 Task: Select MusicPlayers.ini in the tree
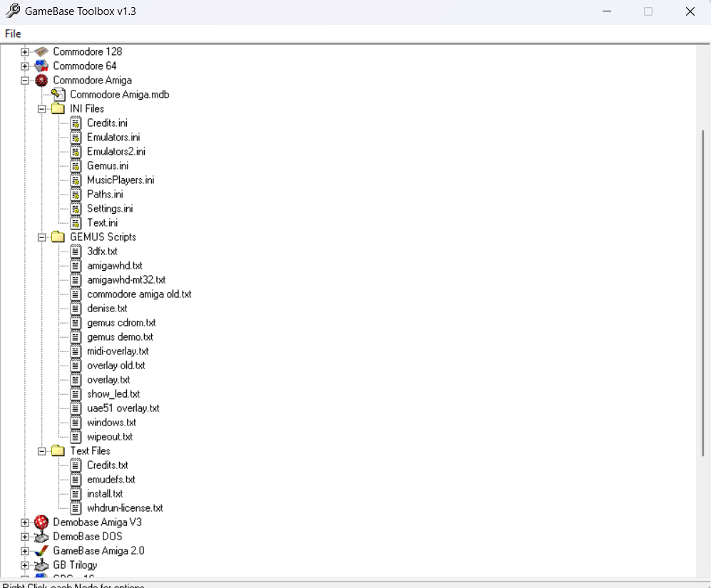121,180
